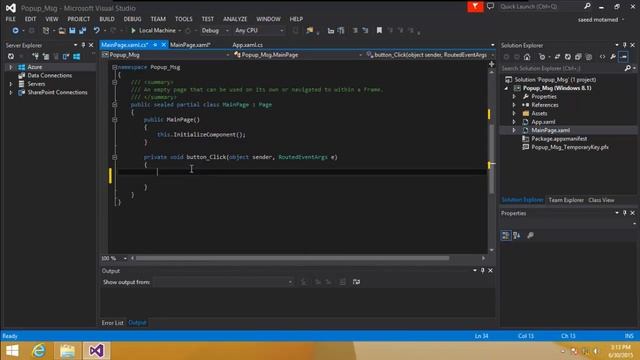
Task: Toggle auto hide pin of Solution Explorer
Action: tap(624, 45)
